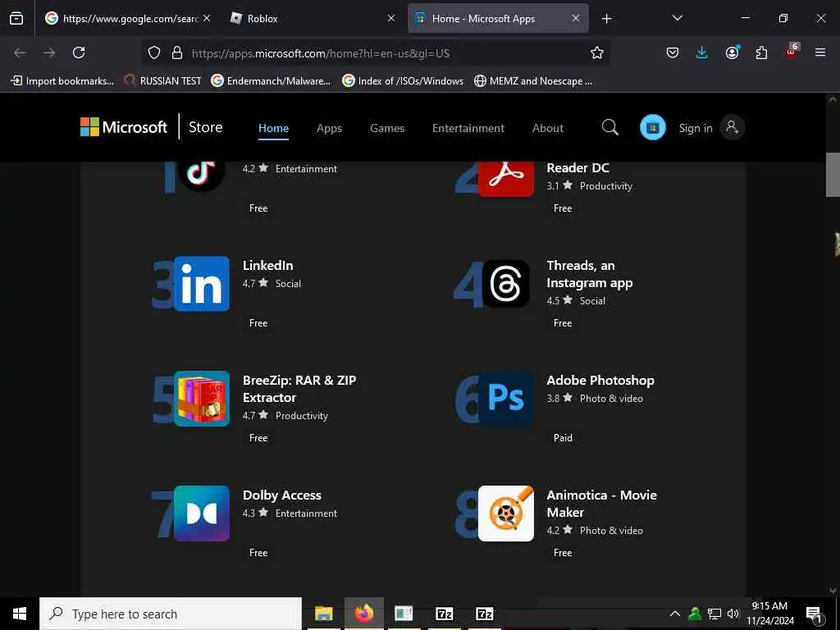
Task: Open File Explorer from taskbar
Action: click(323, 614)
